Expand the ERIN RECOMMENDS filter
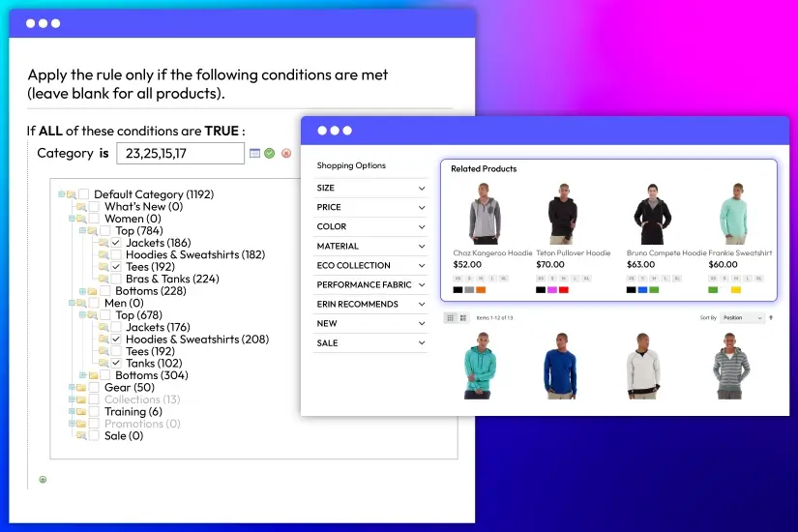Screen dimensions: 798x532 click(370, 304)
